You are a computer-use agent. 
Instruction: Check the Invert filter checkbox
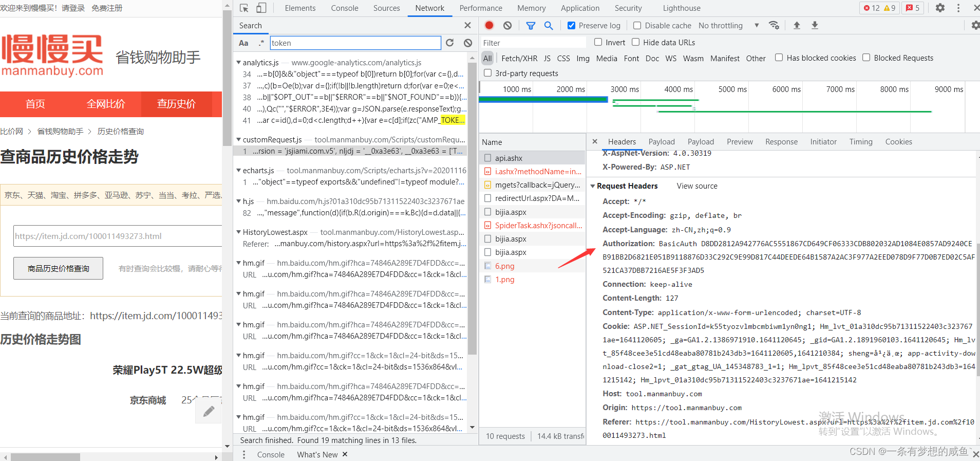point(598,42)
